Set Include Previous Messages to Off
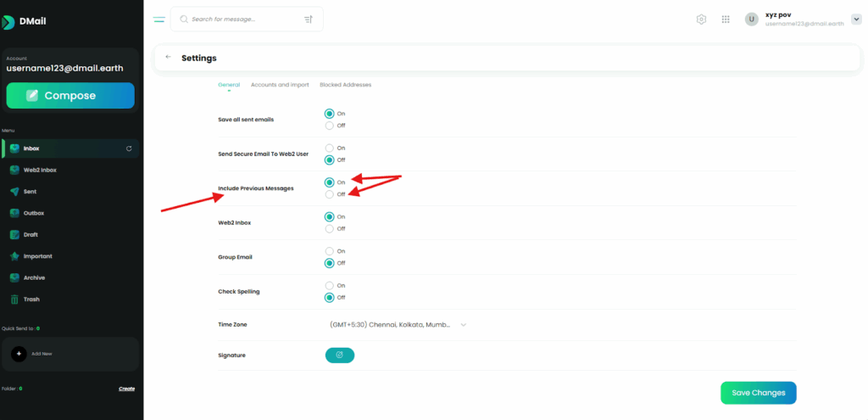868x420 pixels. 330,194
